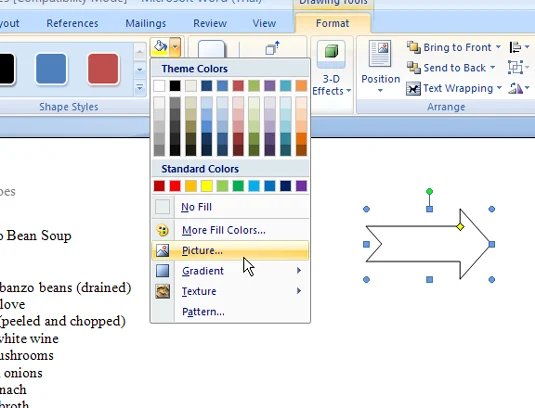The width and height of the screenshot is (535, 408).
Task: Open the Shape Fill dropdown arrow
Action: pyautogui.click(x=175, y=47)
